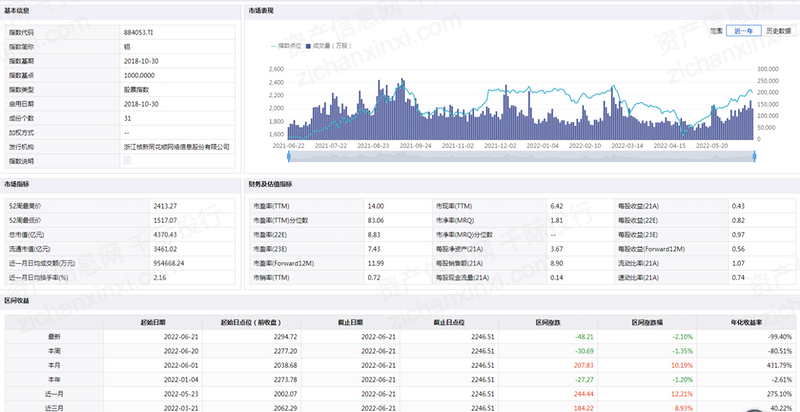The image size is (800, 412).
Task: Click the 区间涨跌幅 column header
Action: point(647,322)
